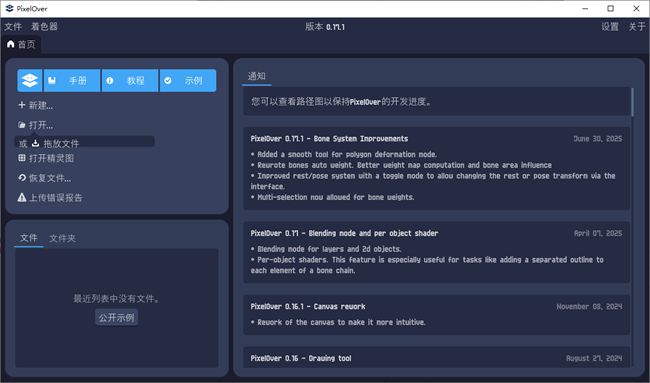Click the PixelOver 0.17.1 Bone System Improvements heading
The height and width of the screenshot is (383, 650).
329,139
